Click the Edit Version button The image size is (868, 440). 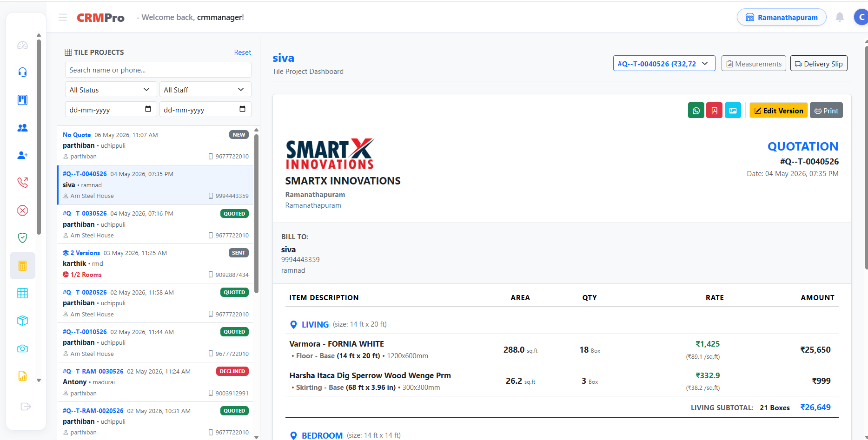click(x=778, y=111)
